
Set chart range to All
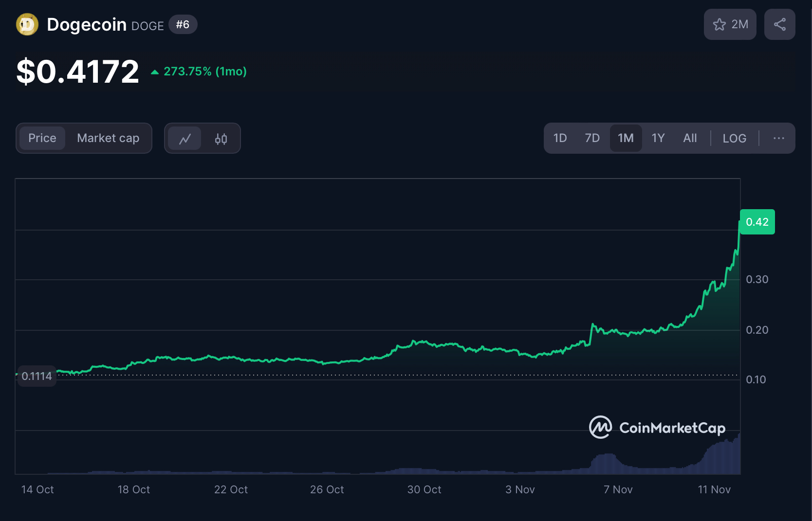[690, 138]
